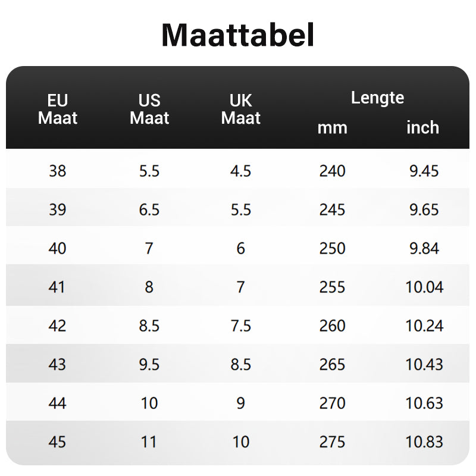Click the UK Maat column header

click(241, 109)
